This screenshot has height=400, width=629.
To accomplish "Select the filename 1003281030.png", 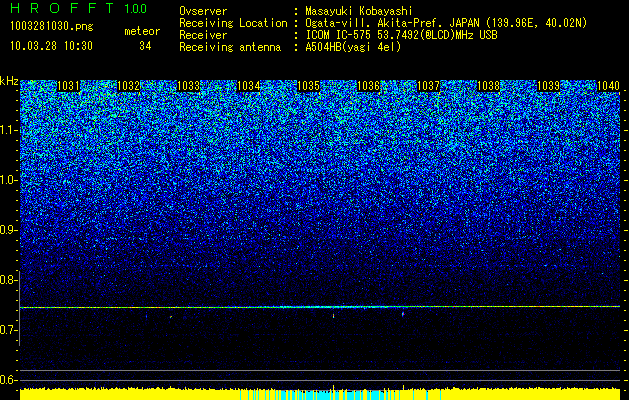I will click(x=52, y=26).
